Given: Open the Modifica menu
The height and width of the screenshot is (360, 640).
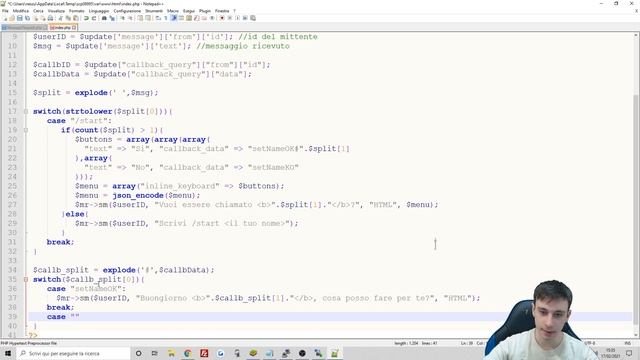Looking at the screenshot, I should [21, 11].
